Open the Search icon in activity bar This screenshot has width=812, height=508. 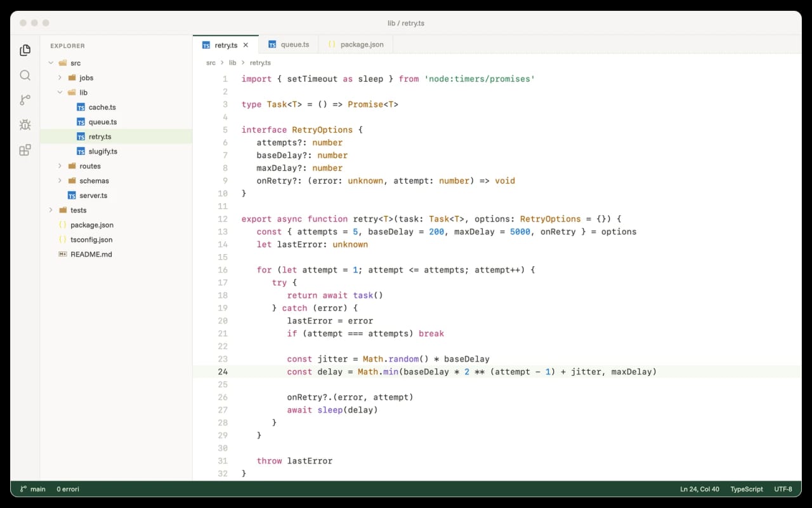pyautogui.click(x=25, y=75)
